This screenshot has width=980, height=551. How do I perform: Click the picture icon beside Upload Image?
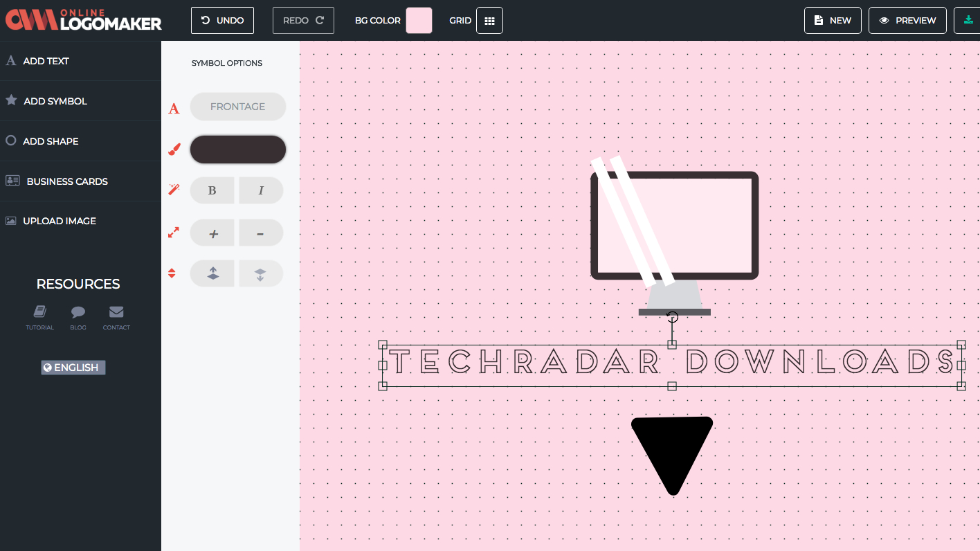tap(11, 221)
